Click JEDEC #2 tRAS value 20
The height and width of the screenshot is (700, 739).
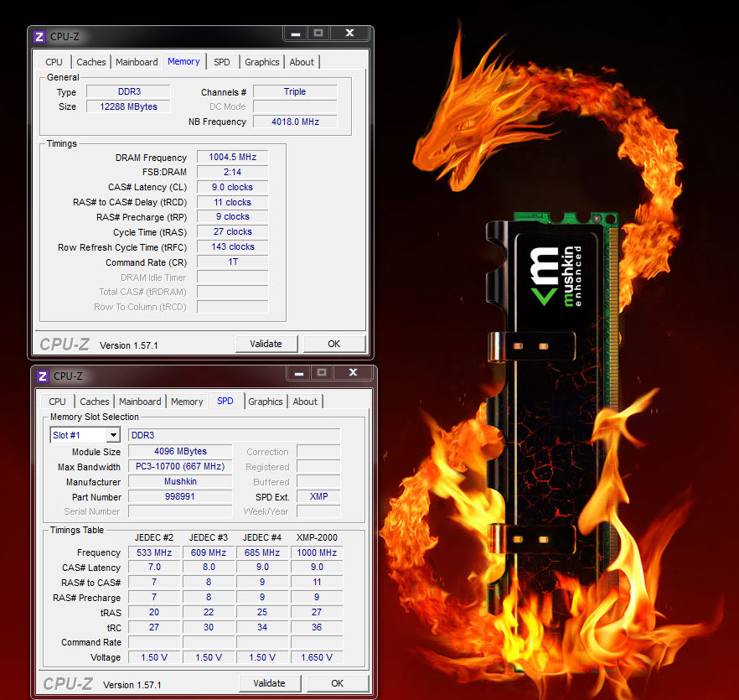pyautogui.click(x=154, y=612)
